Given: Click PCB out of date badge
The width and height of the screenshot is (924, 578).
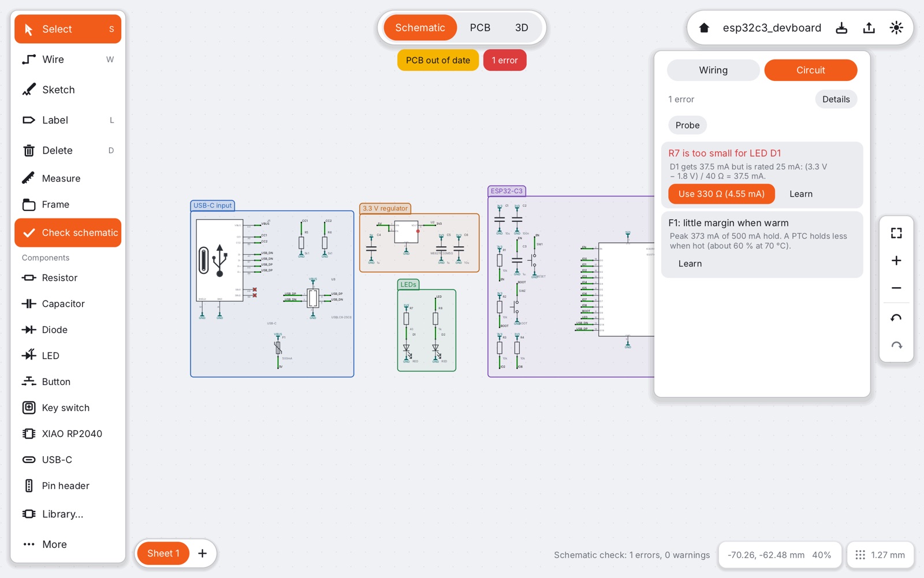Looking at the screenshot, I should click(438, 60).
